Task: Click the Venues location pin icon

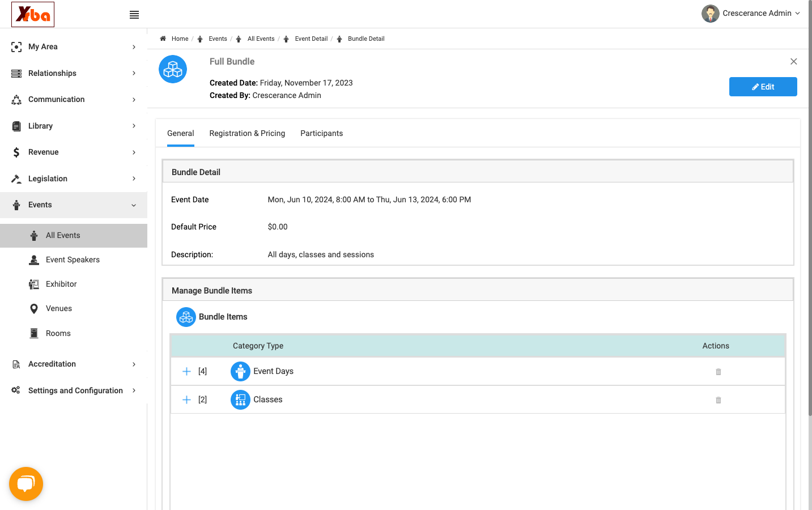Action: point(34,309)
